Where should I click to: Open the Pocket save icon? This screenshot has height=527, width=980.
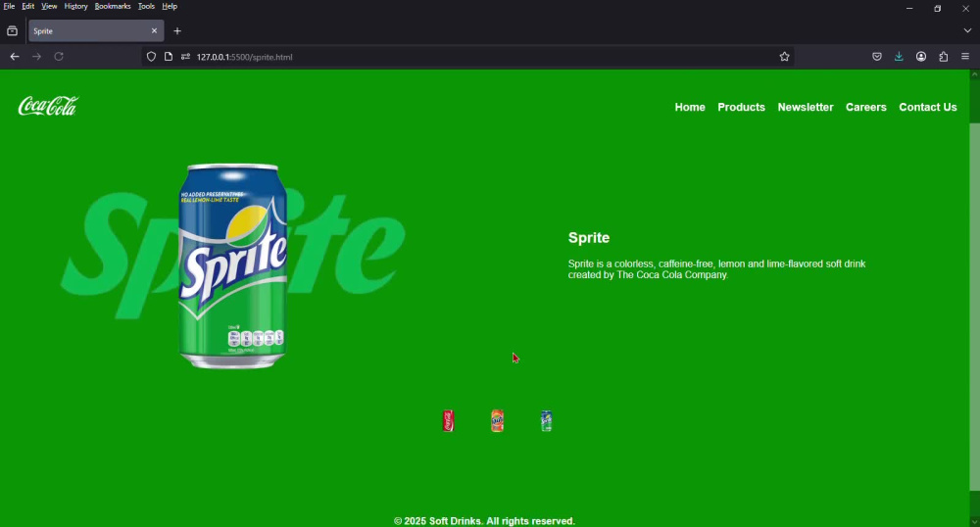(x=877, y=57)
